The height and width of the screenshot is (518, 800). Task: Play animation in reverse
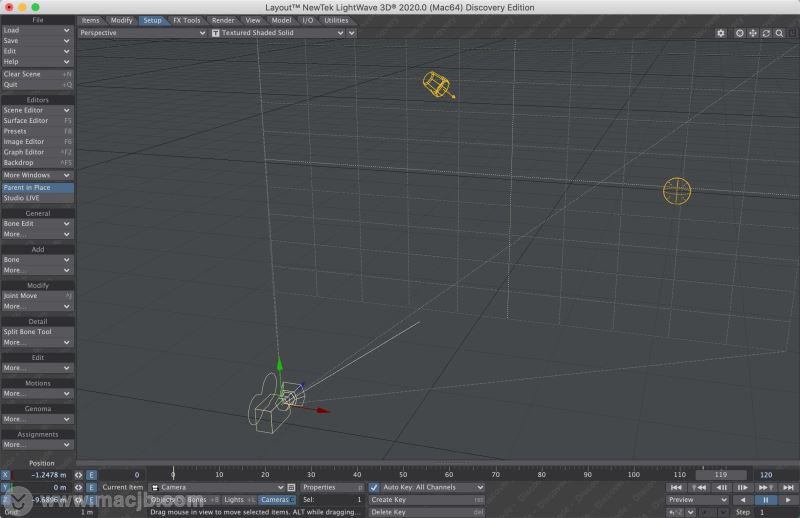(x=743, y=500)
